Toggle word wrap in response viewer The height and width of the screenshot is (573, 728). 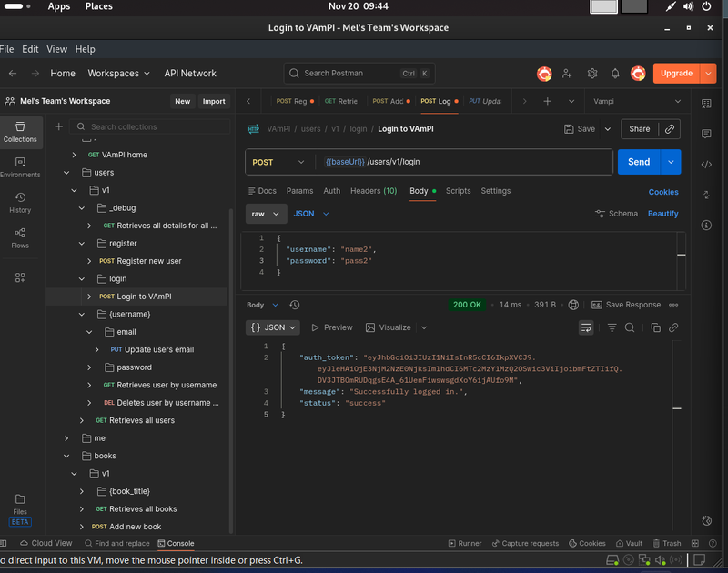[x=587, y=327]
